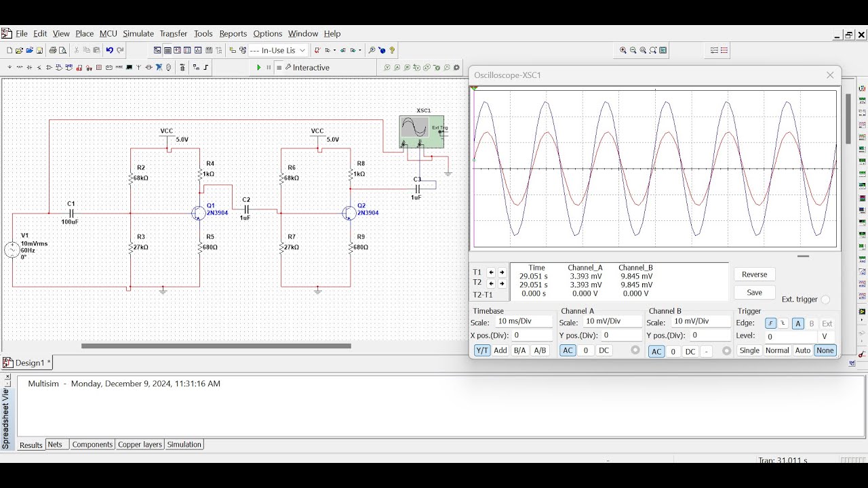Click the Find magnifier icon in main toolbar
This screenshot has height=488, width=868.
pyautogui.click(x=372, y=50)
